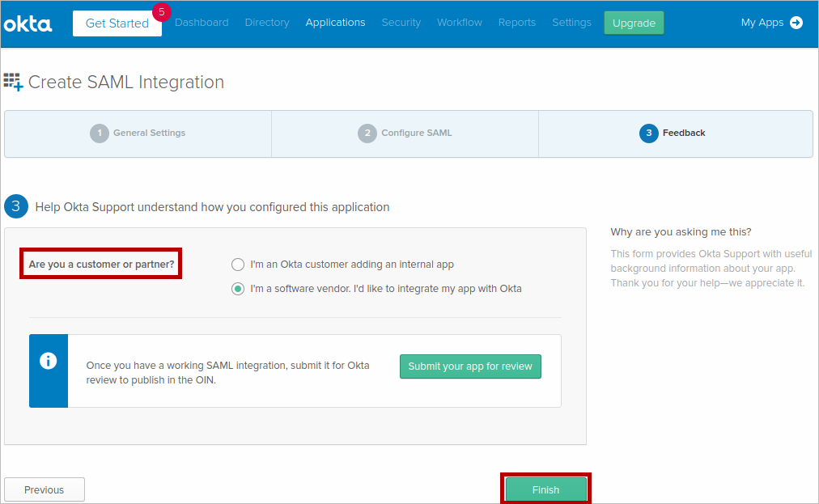The height and width of the screenshot is (504, 819).
Task: Open the Applications menu
Action: [335, 23]
